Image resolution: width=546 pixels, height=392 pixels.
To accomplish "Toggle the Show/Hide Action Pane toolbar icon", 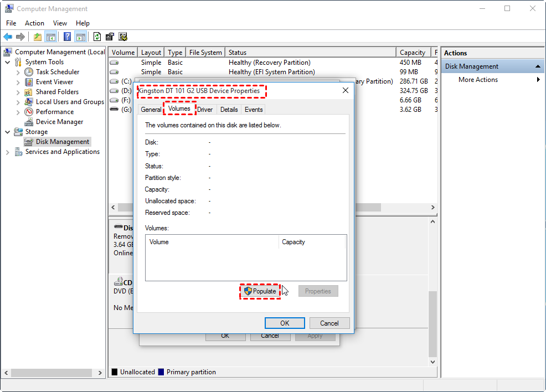I will point(80,37).
